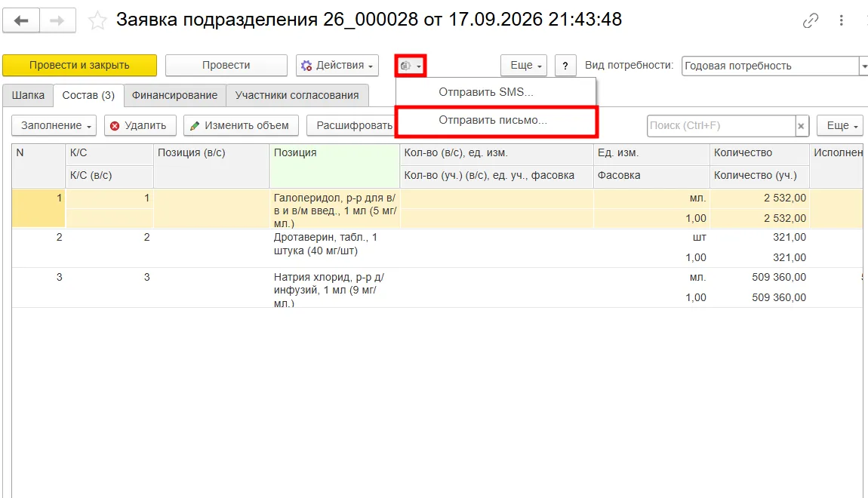Click the Позиция (в/с) column header
This screenshot has width=868, height=498.
[x=211, y=165]
